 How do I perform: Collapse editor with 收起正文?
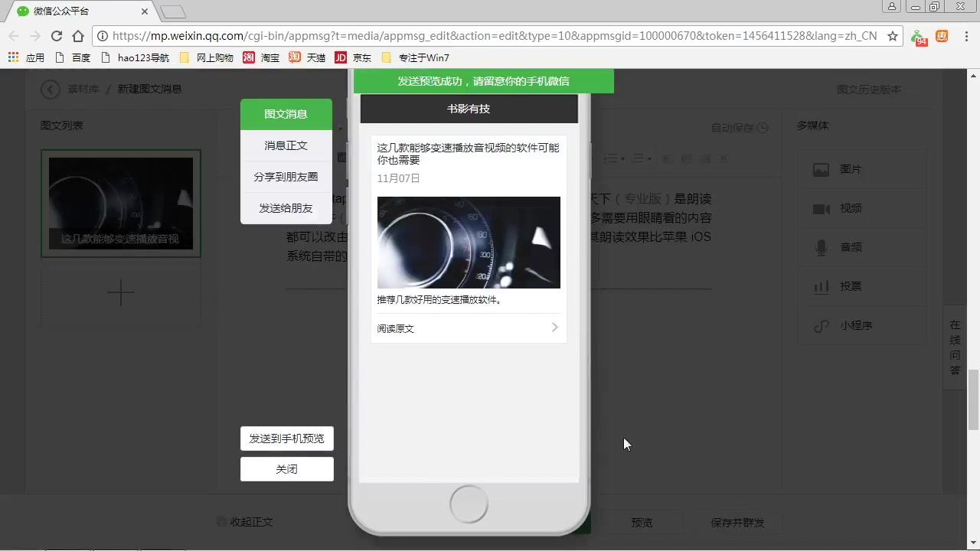point(246,522)
